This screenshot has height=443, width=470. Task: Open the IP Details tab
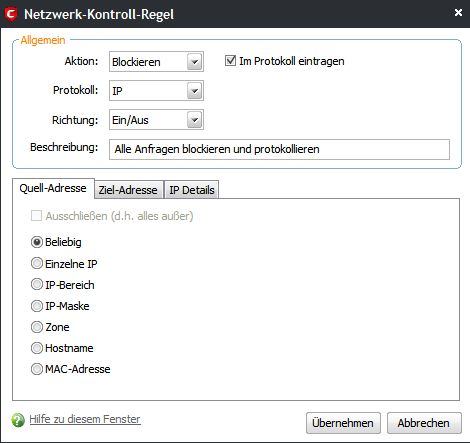(192, 190)
